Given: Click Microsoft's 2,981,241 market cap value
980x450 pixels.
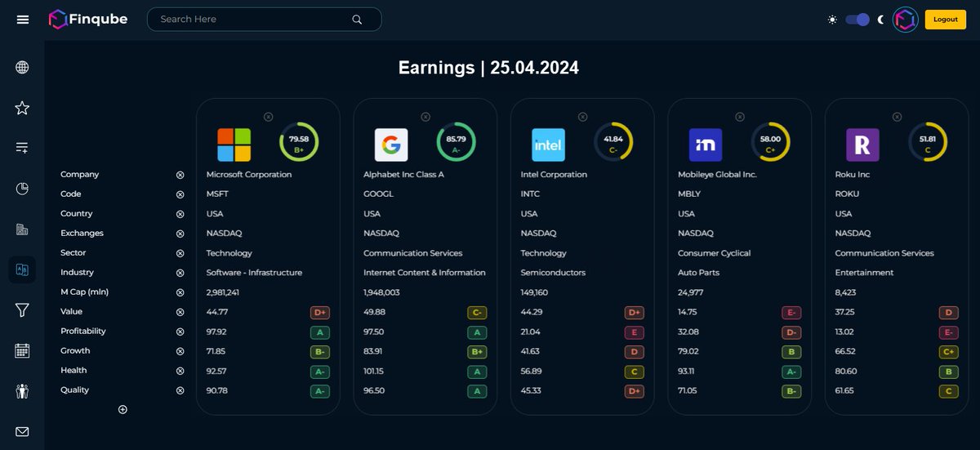Looking at the screenshot, I should [223, 292].
